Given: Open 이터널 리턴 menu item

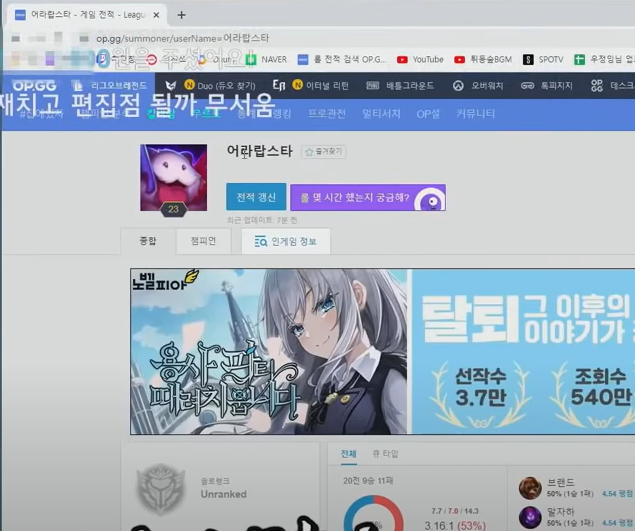Looking at the screenshot, I should pyautogui.click(x=327, y=85).
